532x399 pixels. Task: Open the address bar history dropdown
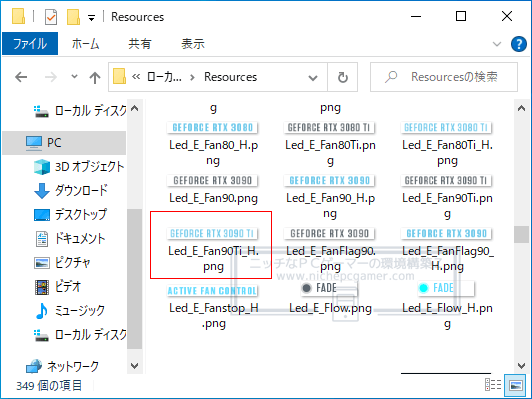(x=313, y=78)
